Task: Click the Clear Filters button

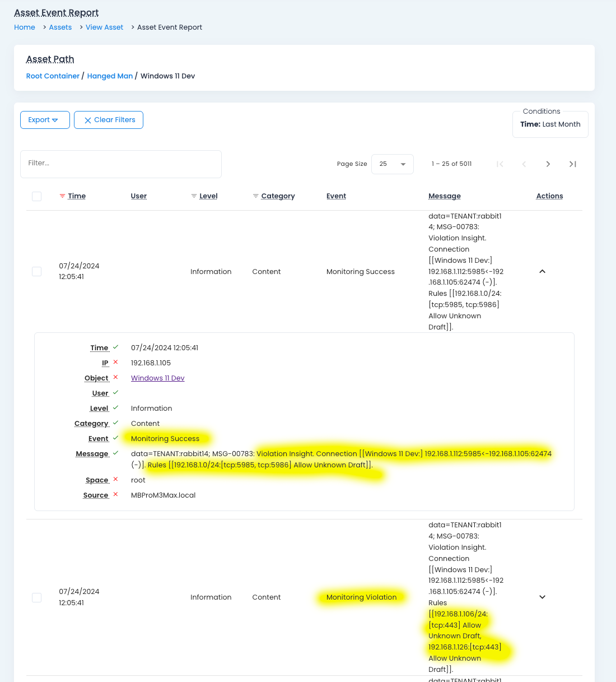Action: (108, 120)
